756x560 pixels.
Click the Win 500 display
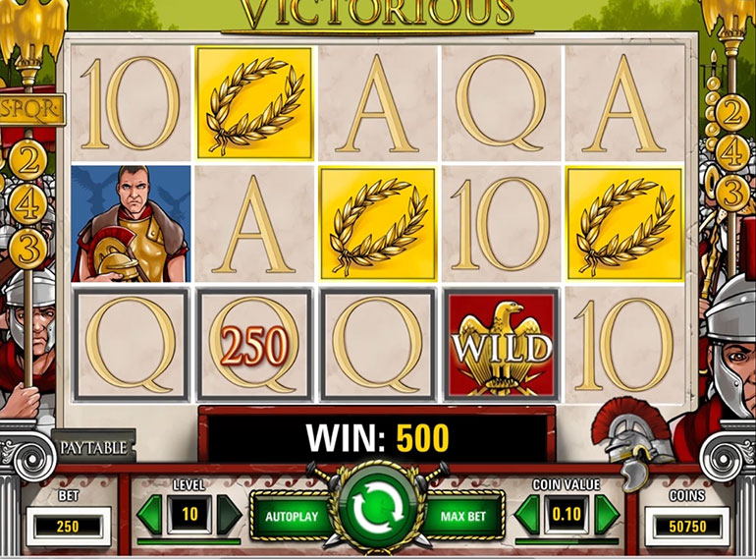click(x=378, y=437)
